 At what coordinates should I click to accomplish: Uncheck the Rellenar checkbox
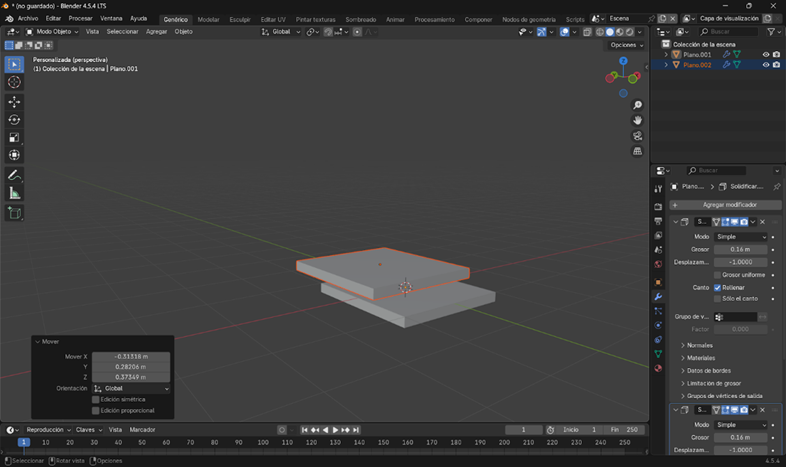(718, 287)
